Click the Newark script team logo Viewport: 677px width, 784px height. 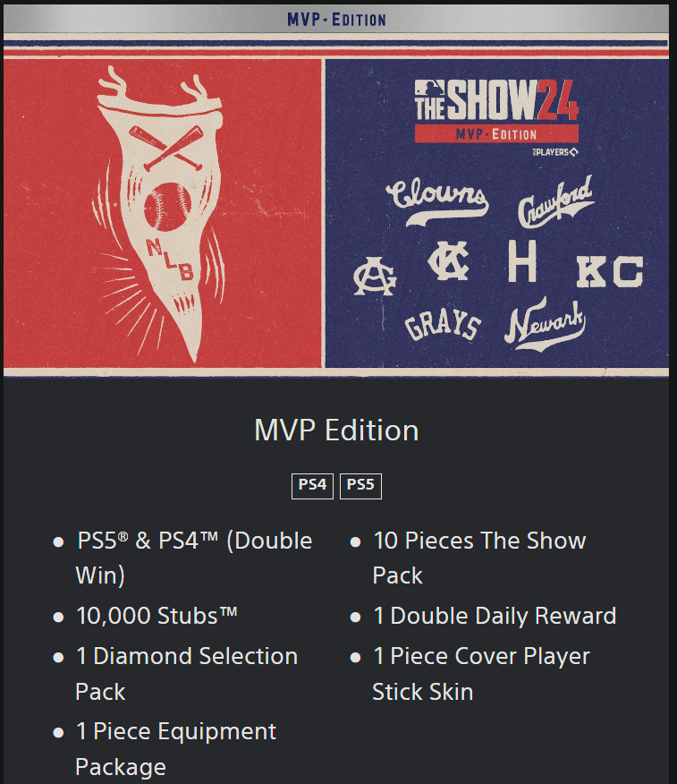545,323
